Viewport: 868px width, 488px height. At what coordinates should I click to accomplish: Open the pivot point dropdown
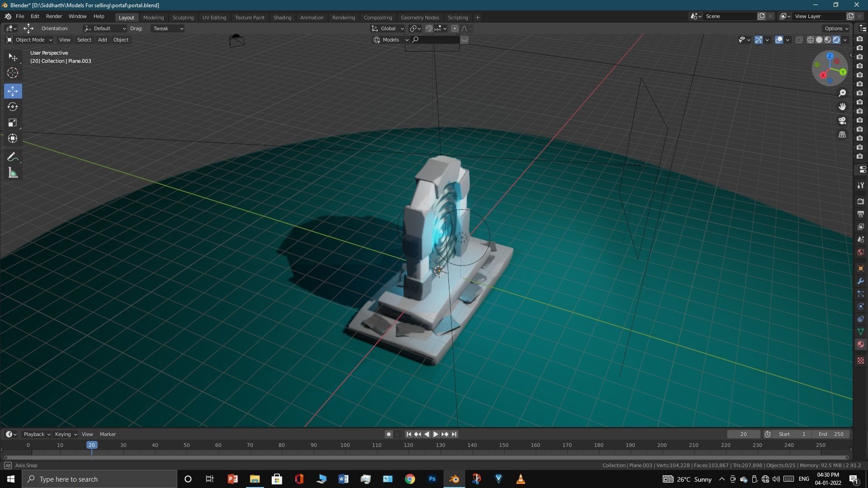pos(415,28)
